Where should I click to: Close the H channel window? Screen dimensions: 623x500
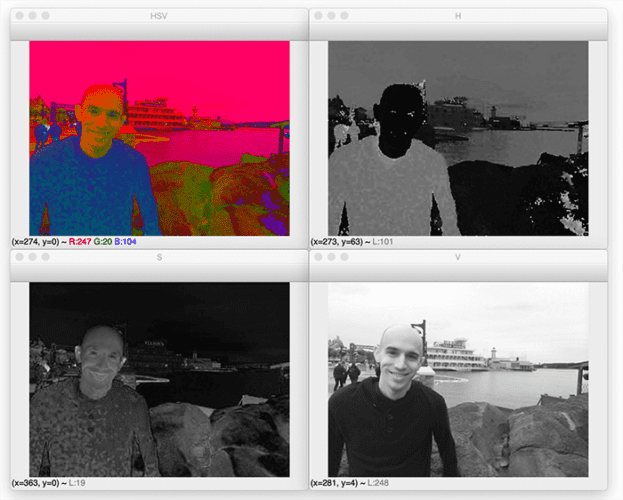coord(319,17)
